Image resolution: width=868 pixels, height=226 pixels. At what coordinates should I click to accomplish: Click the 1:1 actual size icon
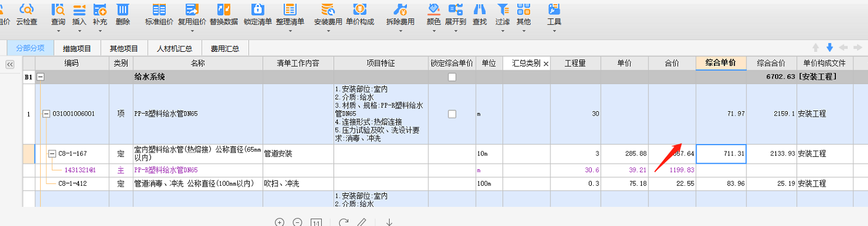[x=316, y=222]
